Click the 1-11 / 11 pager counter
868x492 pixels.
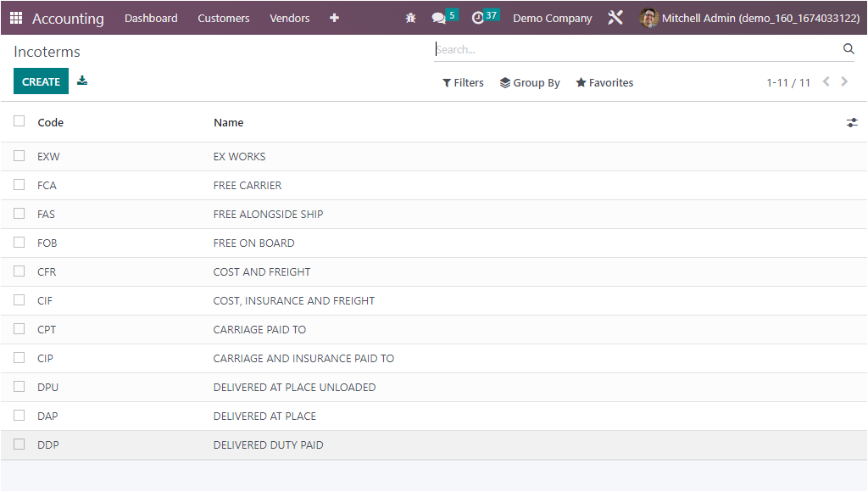788,82
